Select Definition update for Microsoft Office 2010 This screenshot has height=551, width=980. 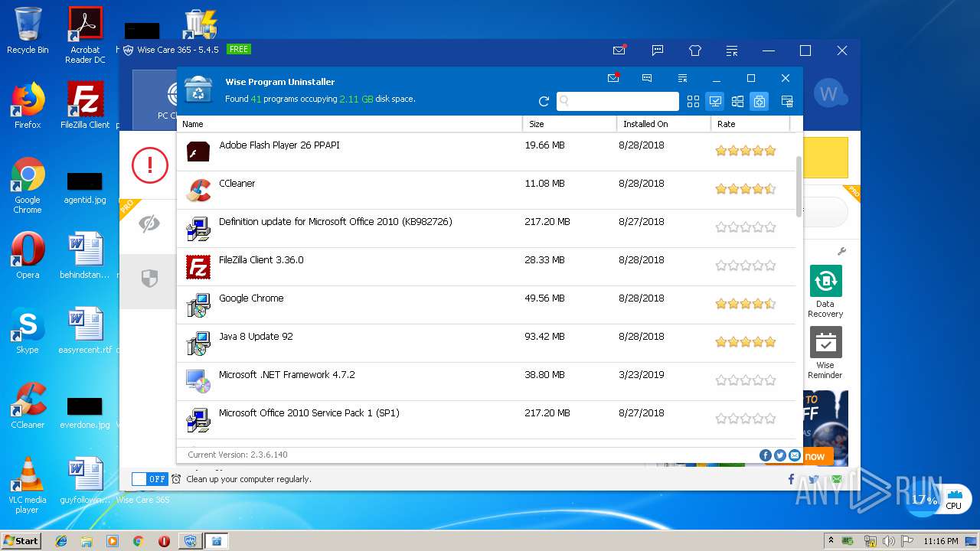(x=486, y=228)
